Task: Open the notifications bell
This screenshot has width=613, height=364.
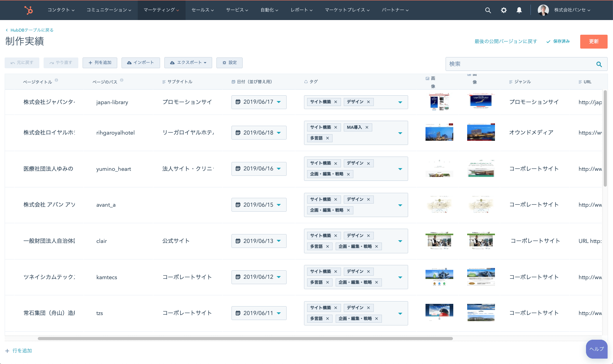Action: [519, 10]
